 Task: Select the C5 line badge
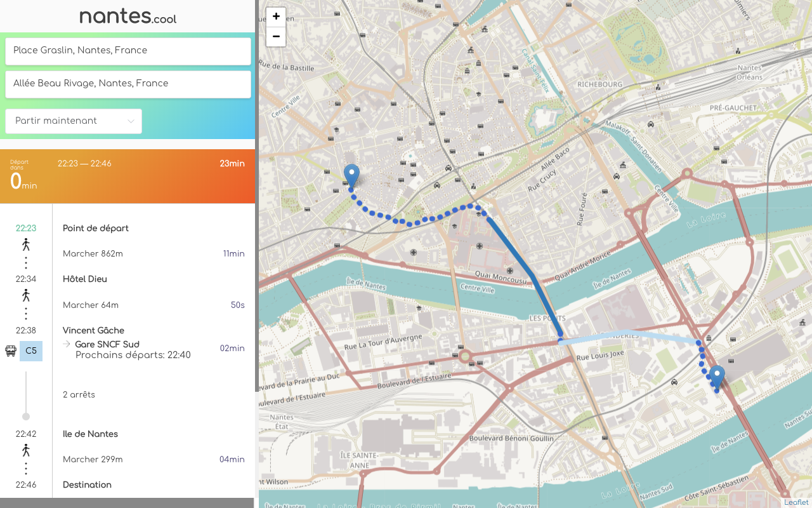[x=31, y=351]
